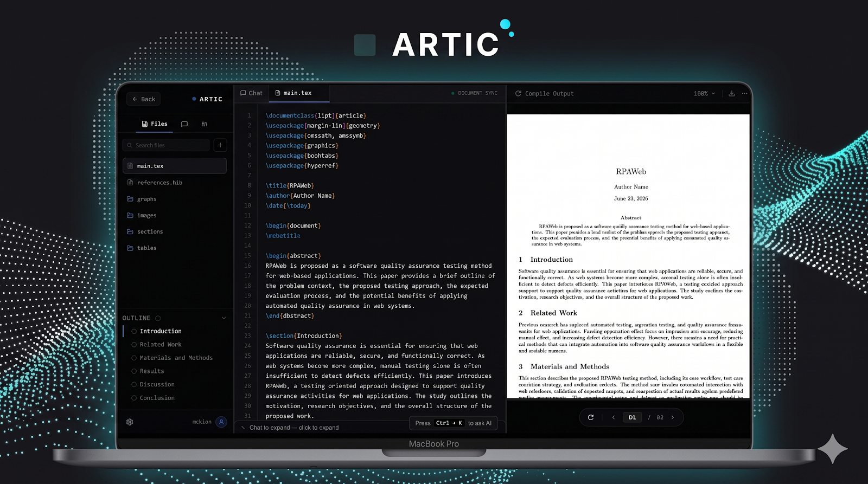
Task: Click the editor line reading \usepackage{hyperref}
Action: coord(302,166)
